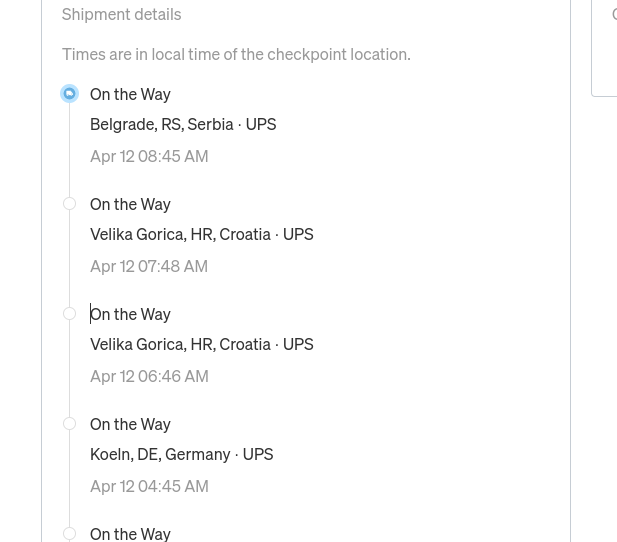Click On the Way status above Apr 12 07:48

pyautogui.click(x=130, y=204)
